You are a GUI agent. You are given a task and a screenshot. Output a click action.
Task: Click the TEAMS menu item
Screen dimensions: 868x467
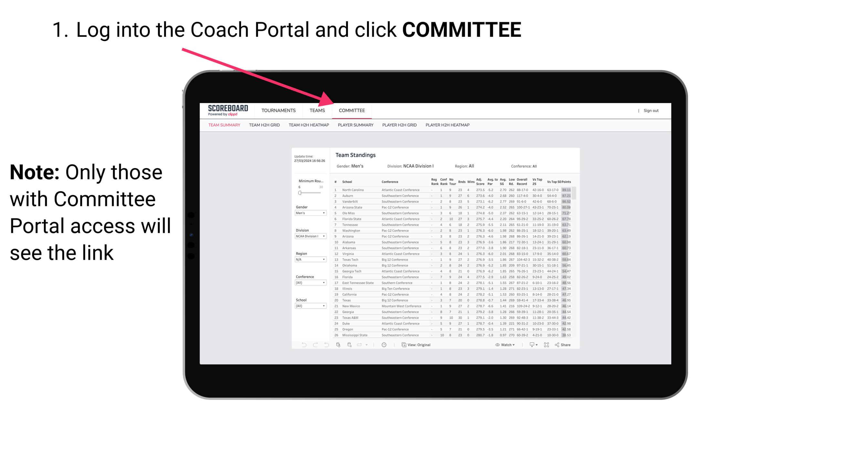coord(318,111)
